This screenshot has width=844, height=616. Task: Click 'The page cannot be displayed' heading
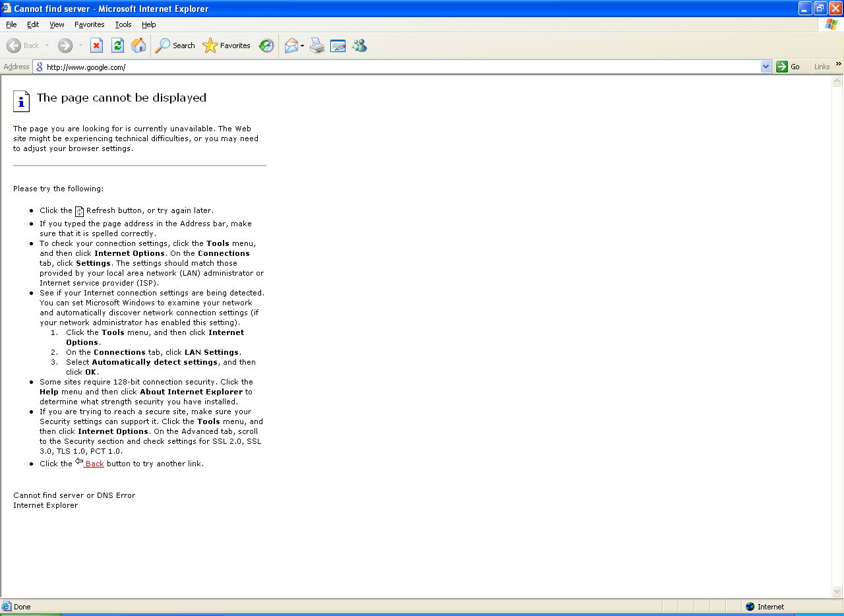point(122,98)
